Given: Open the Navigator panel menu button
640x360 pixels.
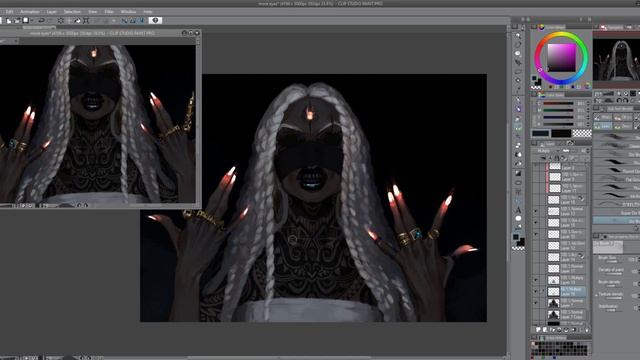Looking at the screenshot, I should [x=596, y=27].
